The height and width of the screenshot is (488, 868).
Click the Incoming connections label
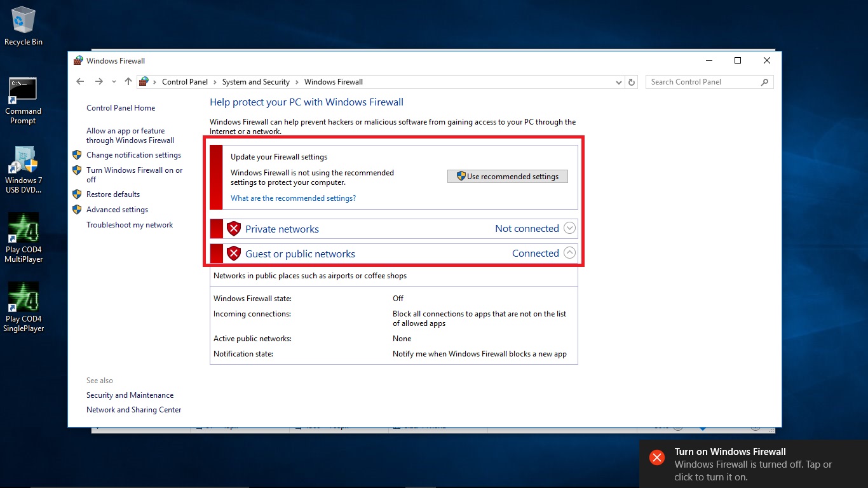click(x=252, y=314)
